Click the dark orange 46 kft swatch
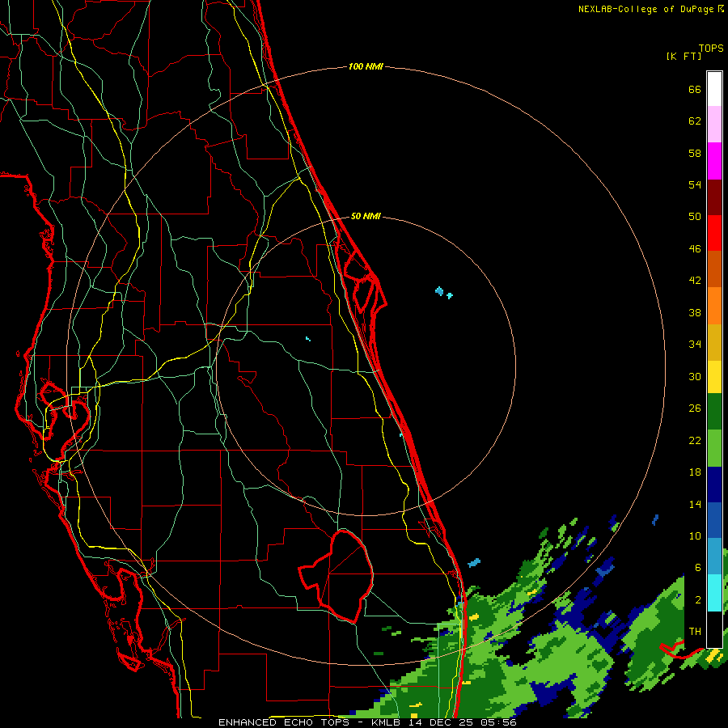 point(714,269)
